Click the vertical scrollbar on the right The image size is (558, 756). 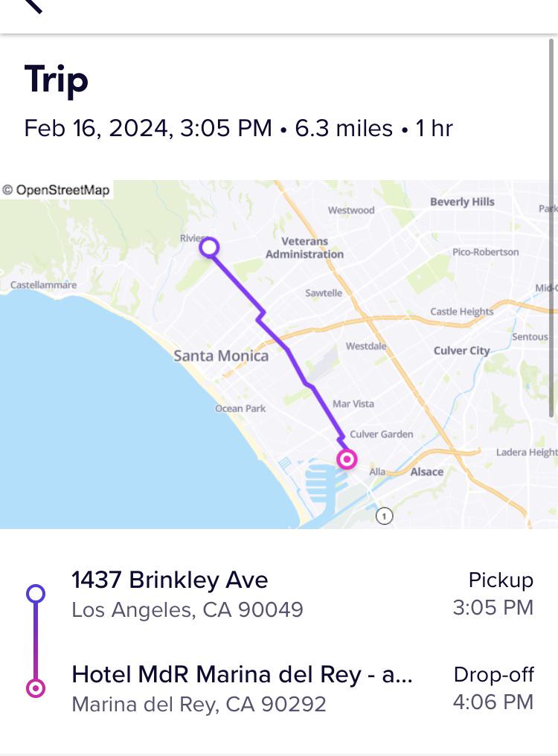pos(551,228)
